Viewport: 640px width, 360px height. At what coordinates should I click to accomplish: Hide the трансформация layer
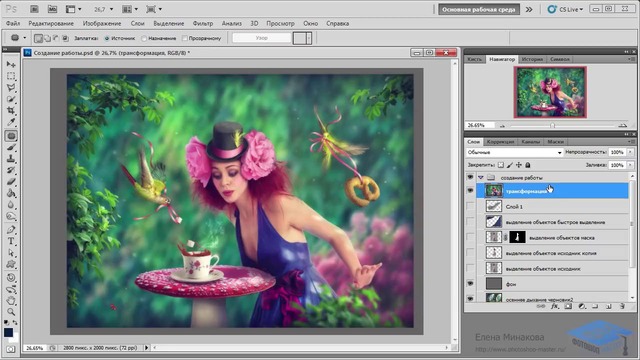(x=470, y=191)
